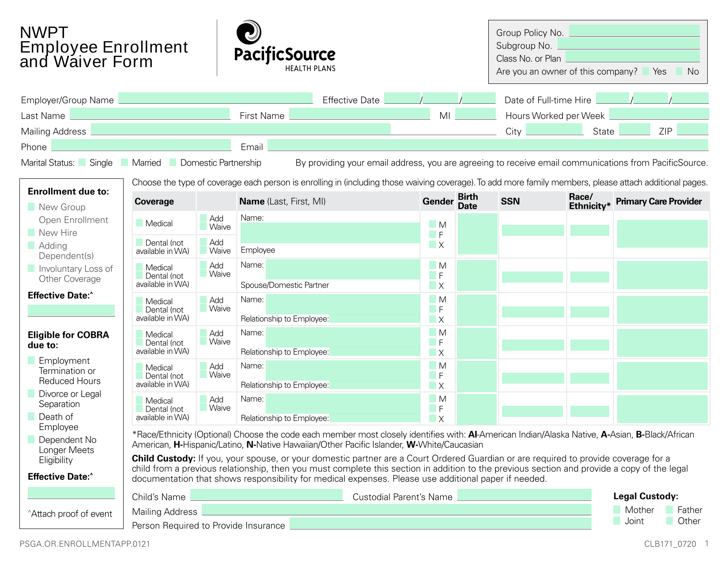Click the Effective Date month field
The width and height of the screenshot is (728, 563).
click(x=402, y=98)
